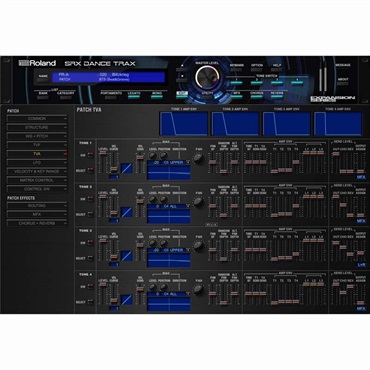Open the Control SW page
The width and height of the screenshot is (370, 370).
(x=37, y=189)
